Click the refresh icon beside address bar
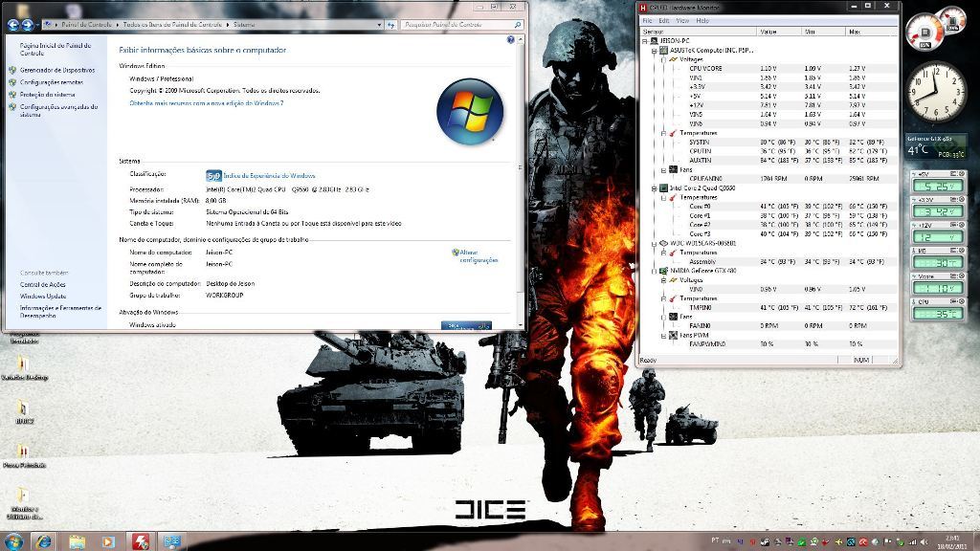Viewport: 980px width, 551px height. 391,24
